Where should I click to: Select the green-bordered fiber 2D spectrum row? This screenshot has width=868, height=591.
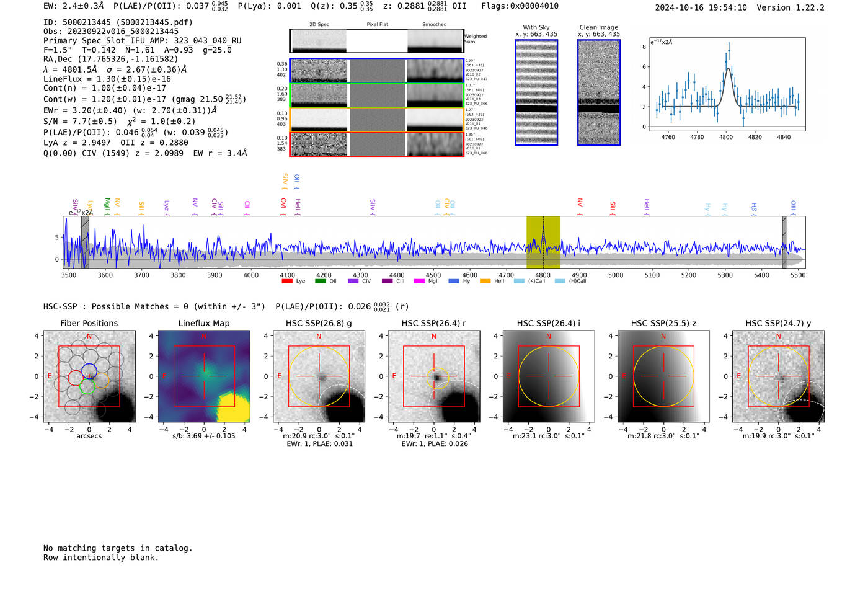click(x=376, y=96)
